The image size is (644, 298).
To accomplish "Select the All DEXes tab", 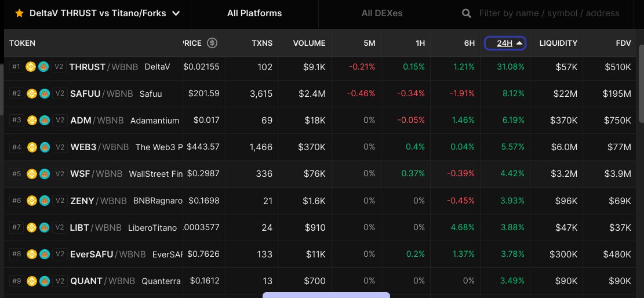I will tap(381, 13).
